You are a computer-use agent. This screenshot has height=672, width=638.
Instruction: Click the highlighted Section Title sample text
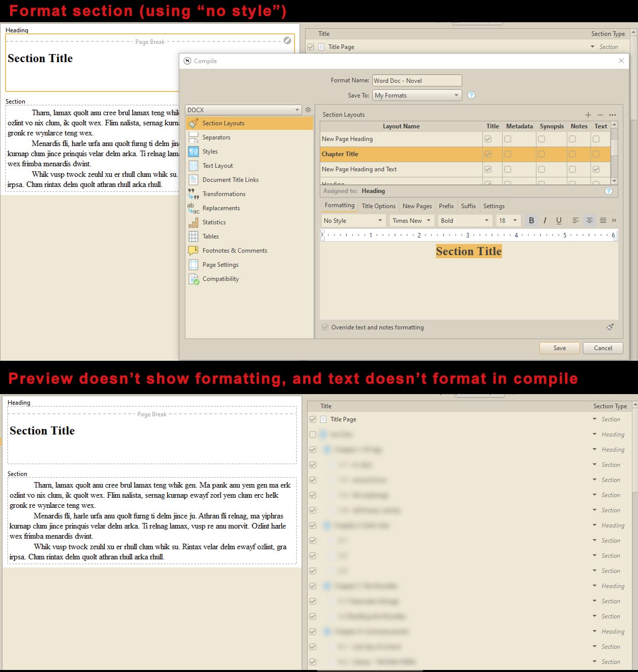(x=469, y=251)
